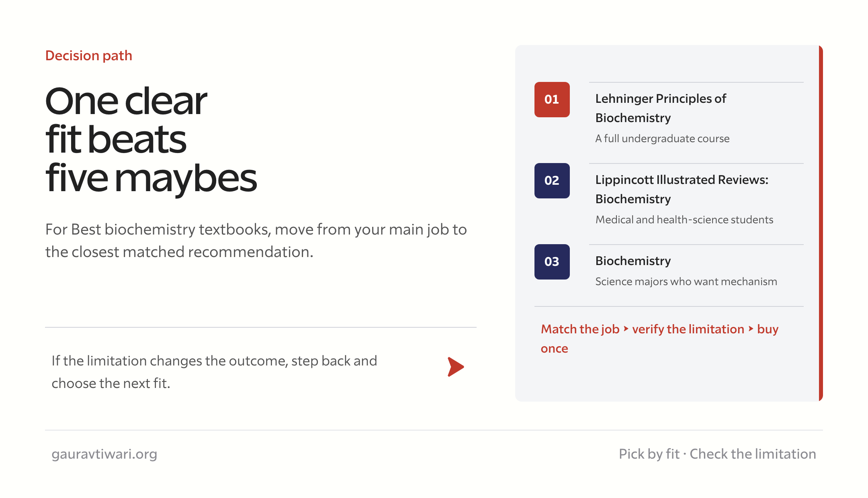Image resolution: width=868 pixels, height=498 pixels.
Task: Select Lehninger Principles of Biochemistry title
Action: (661, 108)
